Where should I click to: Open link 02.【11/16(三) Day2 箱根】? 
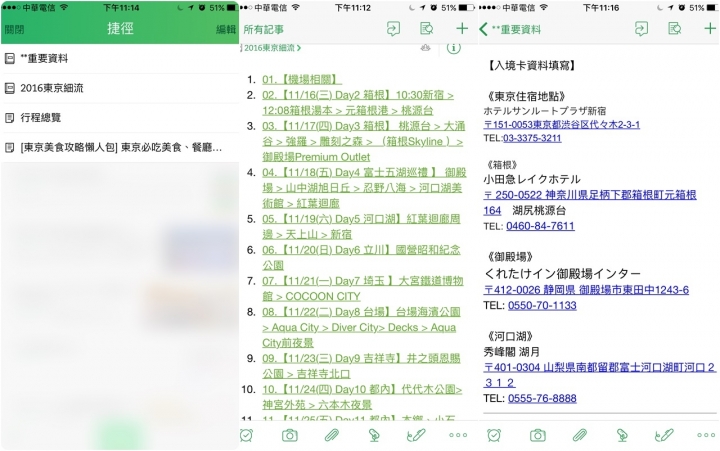point(358,102)
